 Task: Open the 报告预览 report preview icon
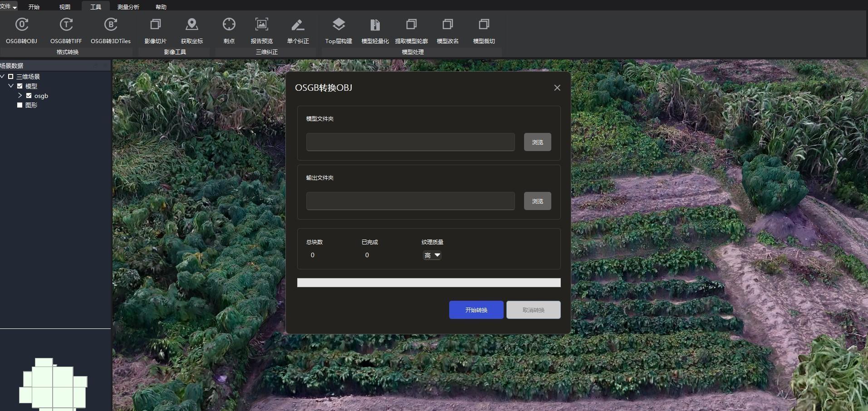coord(261,25)
